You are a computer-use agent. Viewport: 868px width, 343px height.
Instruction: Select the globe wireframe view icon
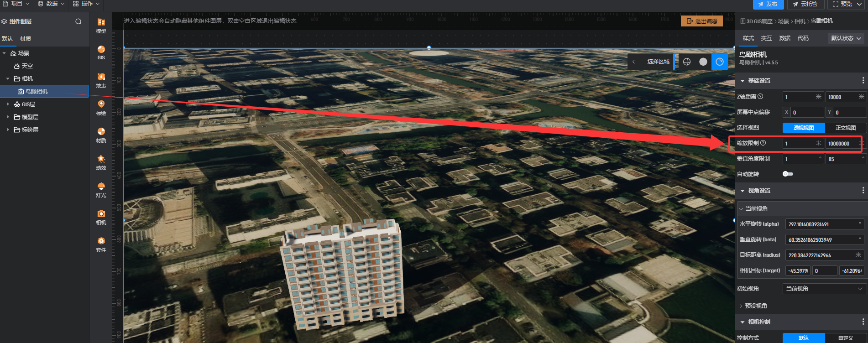pos(687,62)
